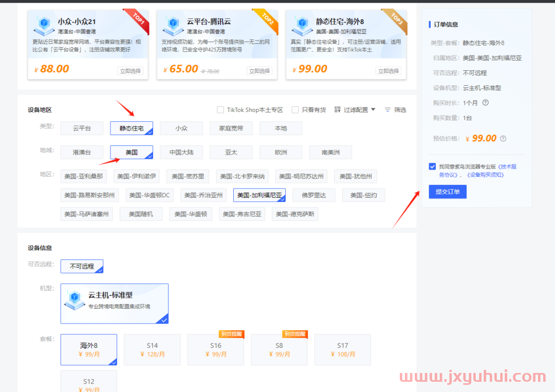The height and width of the screenshot is (392, 555).
Task: Open the 技术服务协议 link
Action: [x=477, y=171]
